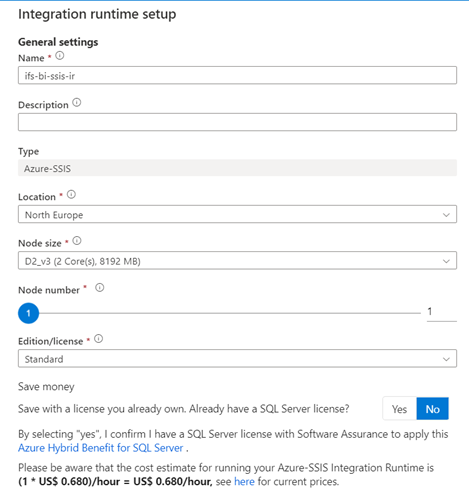Expand the Node size D2_v3 dropdown
The image size is (469, 496).
coord(237,261)
